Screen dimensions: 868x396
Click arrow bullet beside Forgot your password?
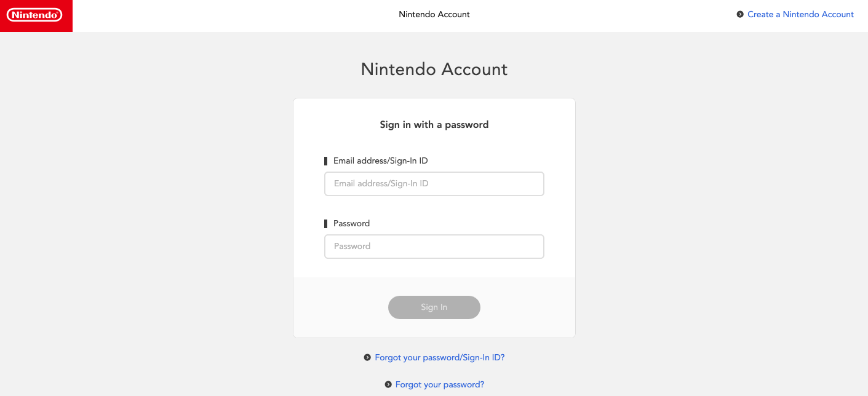click(x=388, y=385)
